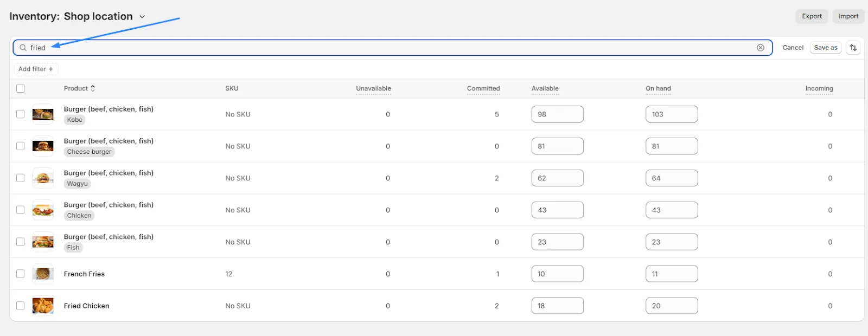Click the On hand column header

click(x=658, y=88)
